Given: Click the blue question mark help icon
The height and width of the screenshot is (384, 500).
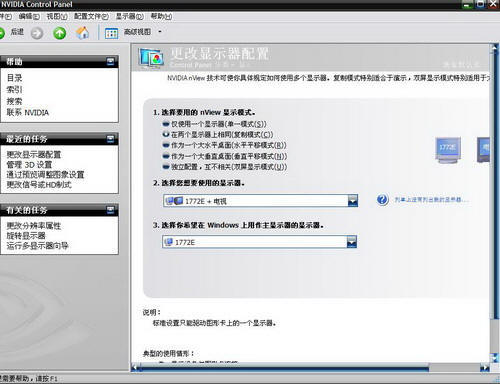Looking at the screenshot, I should pyautogui.click(x=382, y=200).
